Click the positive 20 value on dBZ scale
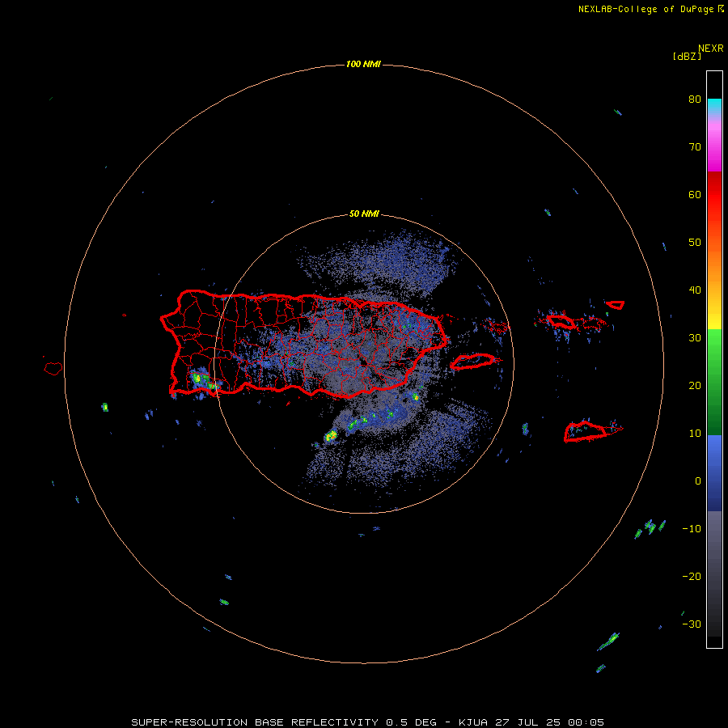Viewport: 728px width, 728px height. pyautogui.click(x=695, y=386)
